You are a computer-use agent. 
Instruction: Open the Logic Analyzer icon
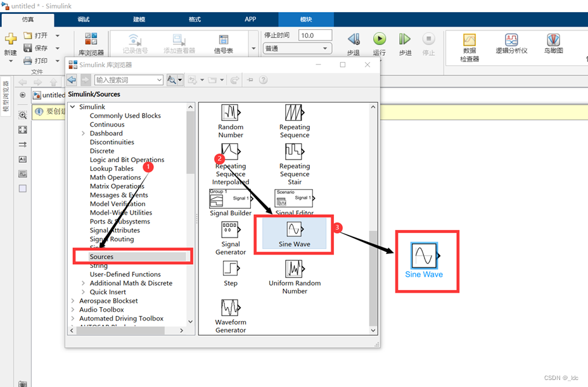(x=511, y=39)
